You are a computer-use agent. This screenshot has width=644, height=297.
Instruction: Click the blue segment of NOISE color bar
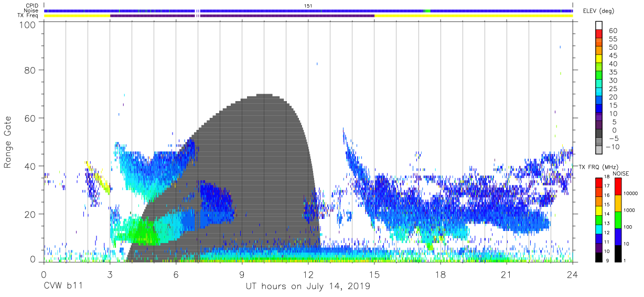(x=618, y=237)
